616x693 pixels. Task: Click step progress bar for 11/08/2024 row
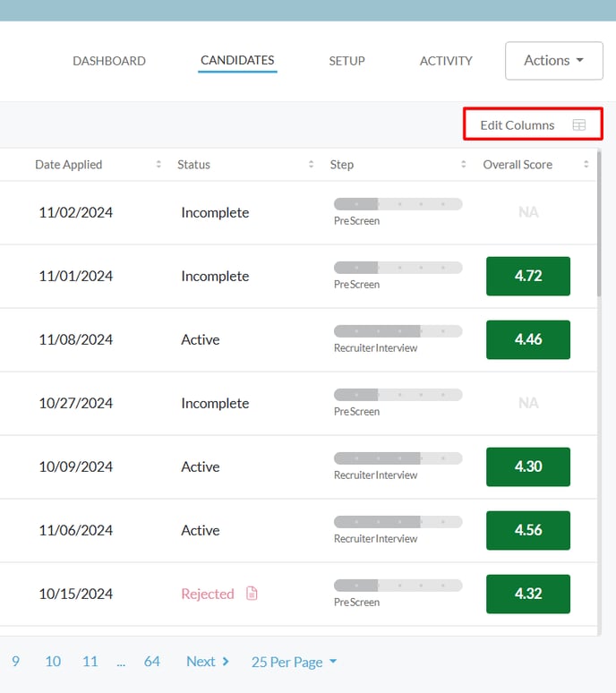[x=398, y=331]
